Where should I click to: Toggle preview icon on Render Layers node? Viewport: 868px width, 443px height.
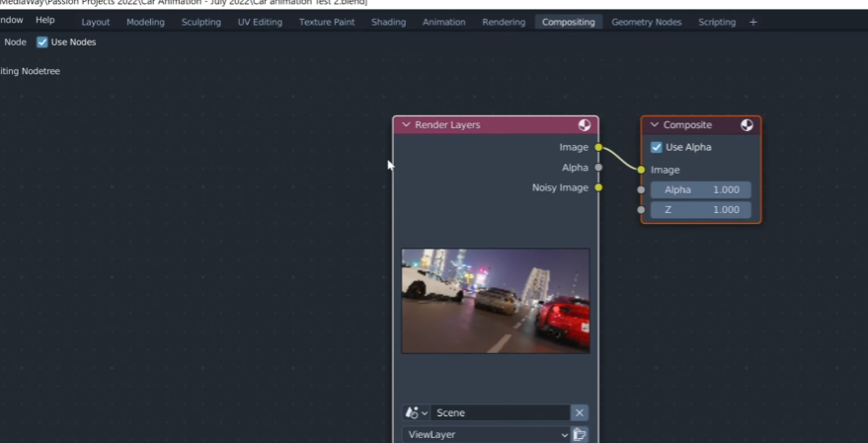[x=584, y=125]
